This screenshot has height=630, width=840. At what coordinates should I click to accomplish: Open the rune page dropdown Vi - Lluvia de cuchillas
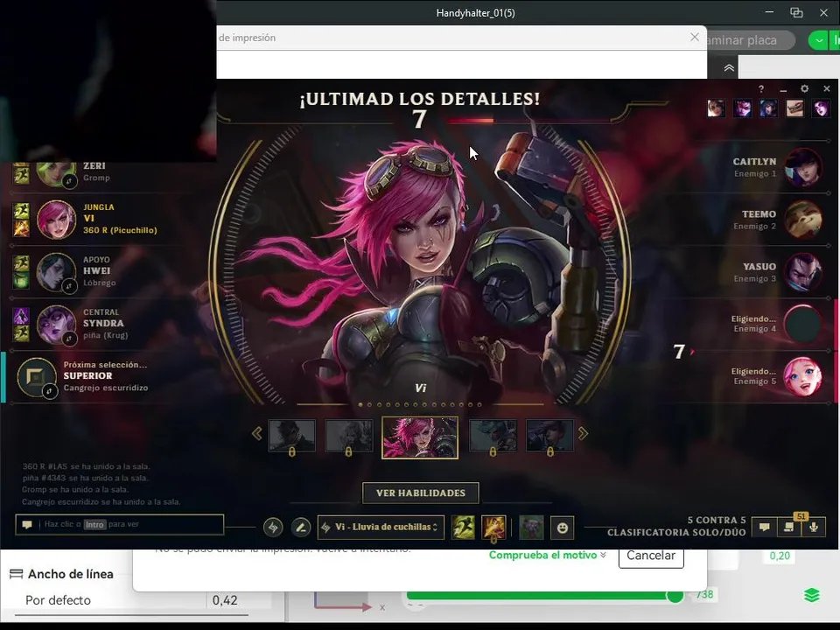(381, 527)
